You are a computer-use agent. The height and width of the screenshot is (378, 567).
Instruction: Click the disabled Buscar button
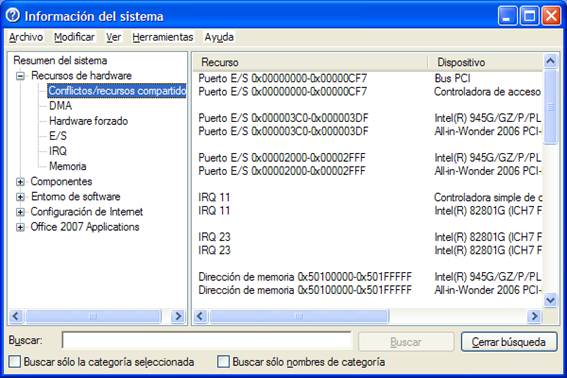tap(406, 342)
